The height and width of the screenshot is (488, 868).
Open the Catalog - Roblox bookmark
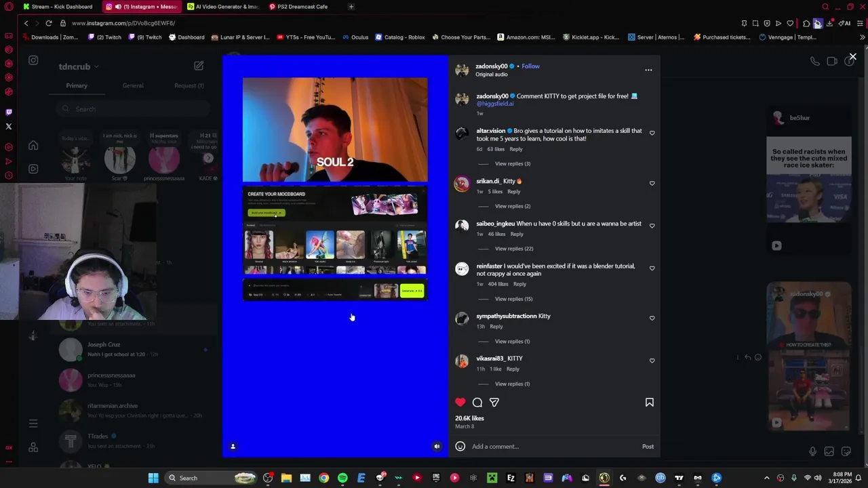[x=399, y=37]
